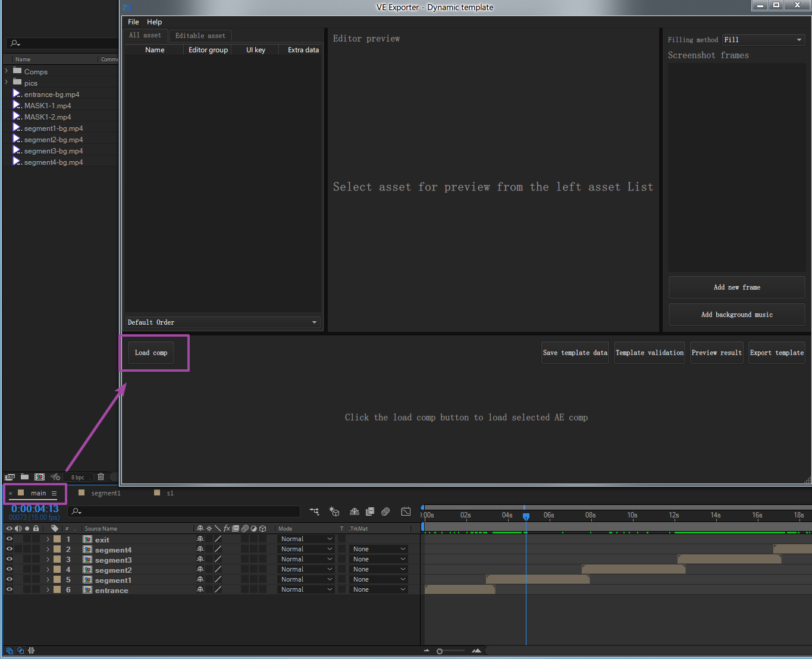Expand or collapse Layer Switches pane icon

tap(10, 651)
